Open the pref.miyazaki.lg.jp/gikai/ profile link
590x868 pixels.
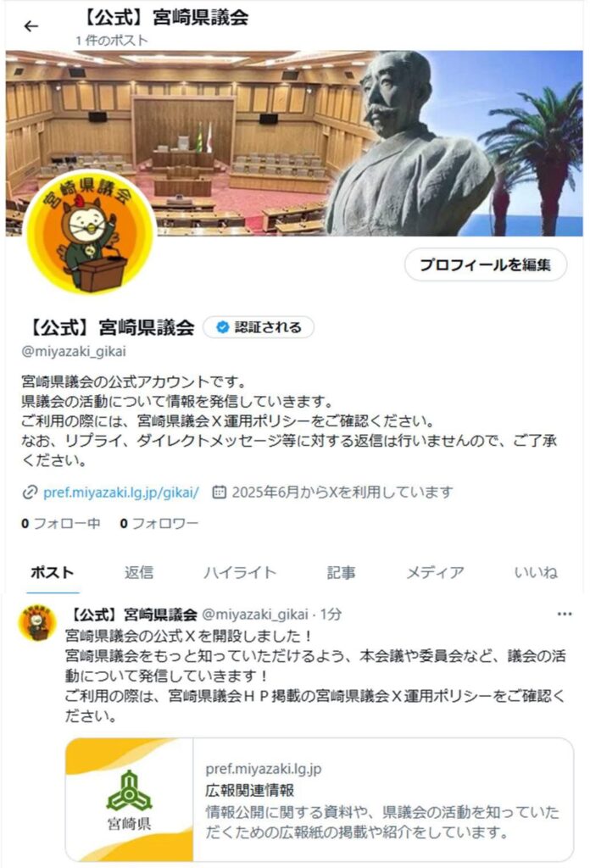(x=121, y=492)
